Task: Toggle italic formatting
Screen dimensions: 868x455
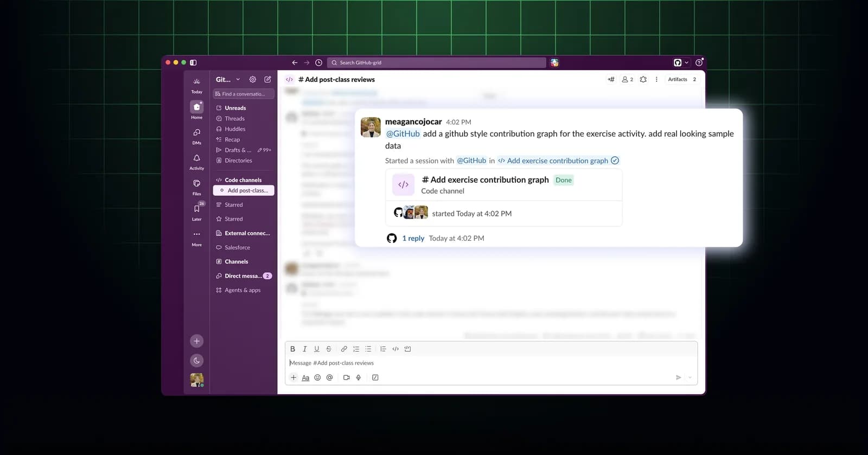Action: [x=304, y=349]
